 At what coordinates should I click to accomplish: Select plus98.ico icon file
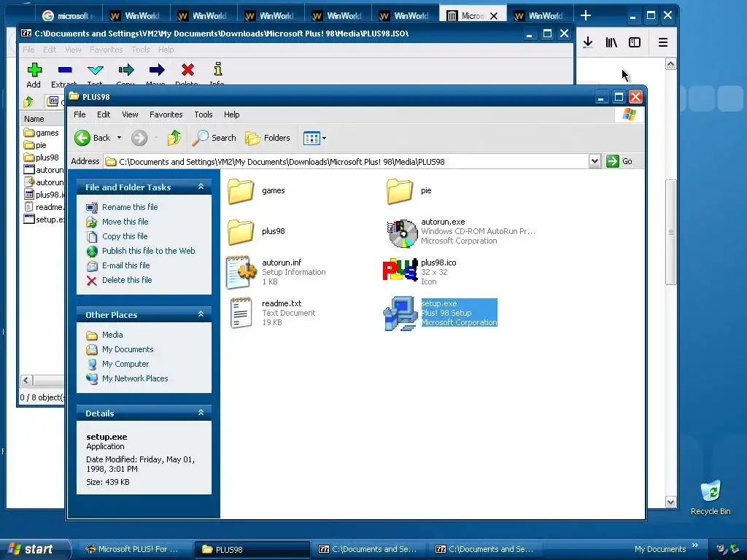click(x=400, y=270)
